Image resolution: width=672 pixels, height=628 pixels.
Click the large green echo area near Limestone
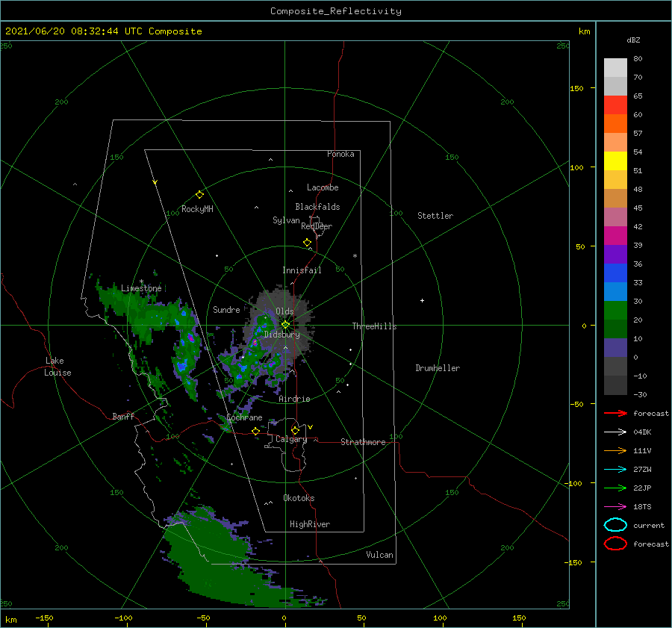coord(148,314)
